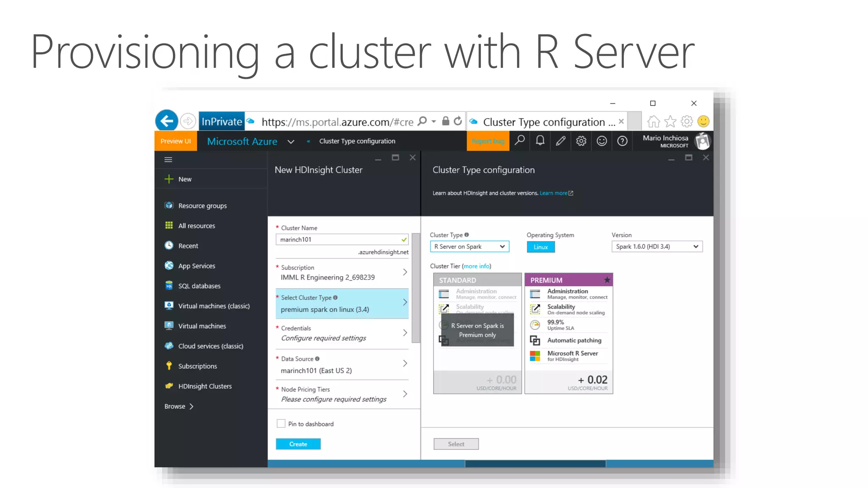Click the search magnifier icon in Azure header
Viewport: 868px width, 488px height.
point(520,141)
